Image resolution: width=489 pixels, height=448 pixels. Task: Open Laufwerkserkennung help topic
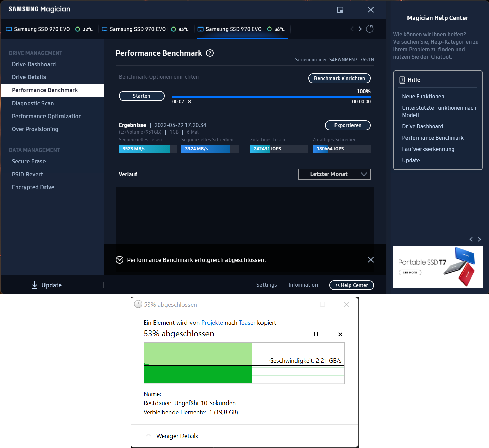click(x=428, y=149)
